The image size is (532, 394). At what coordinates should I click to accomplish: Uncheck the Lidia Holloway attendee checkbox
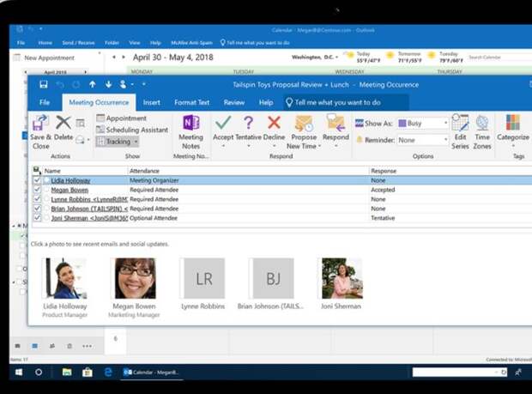[x=36, y=181]
